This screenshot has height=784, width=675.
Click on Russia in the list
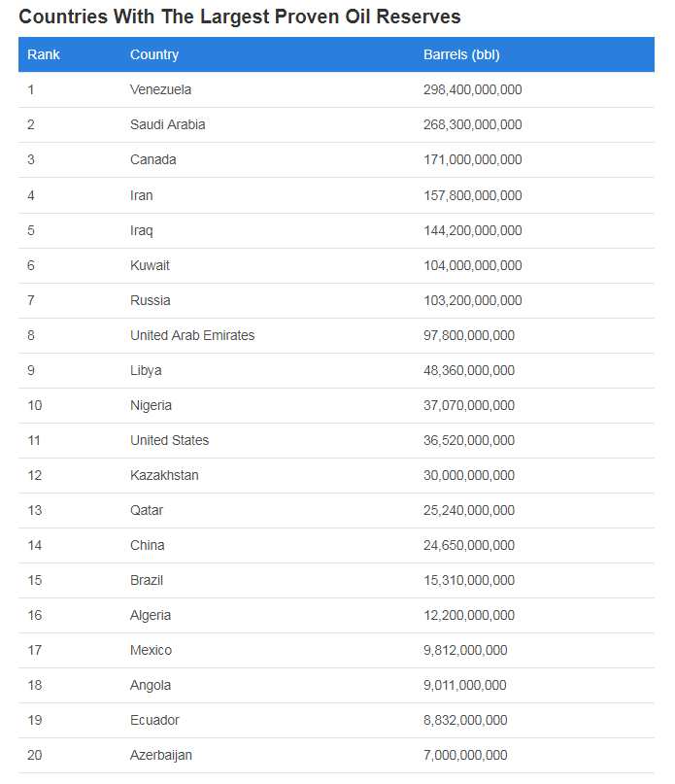point(151,300)
